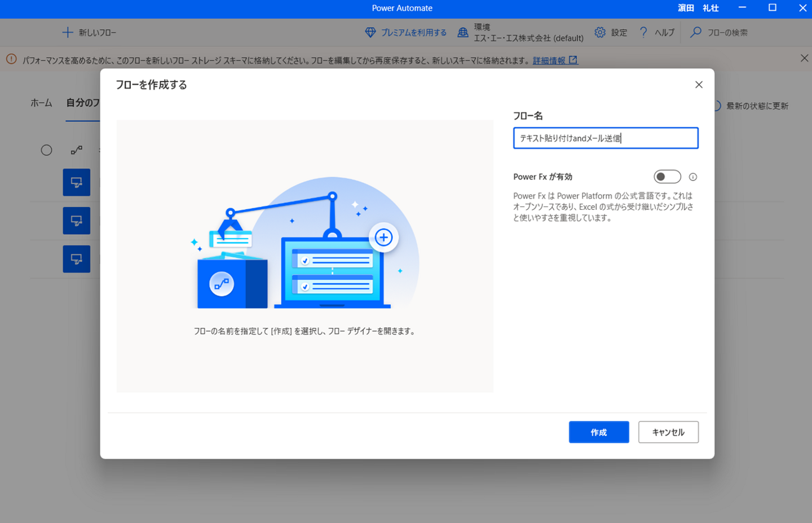
Task: Click the 新しいフロー plus button
Action: [89, 33]
